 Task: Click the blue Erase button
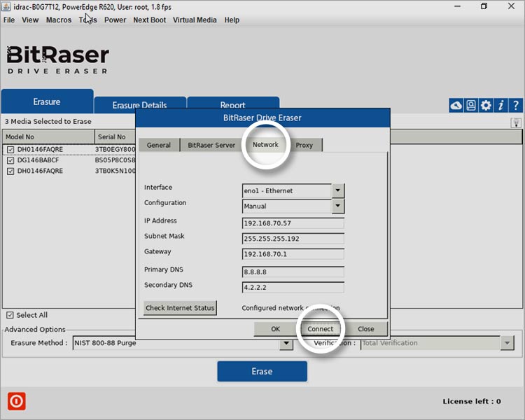click(262, 371)
